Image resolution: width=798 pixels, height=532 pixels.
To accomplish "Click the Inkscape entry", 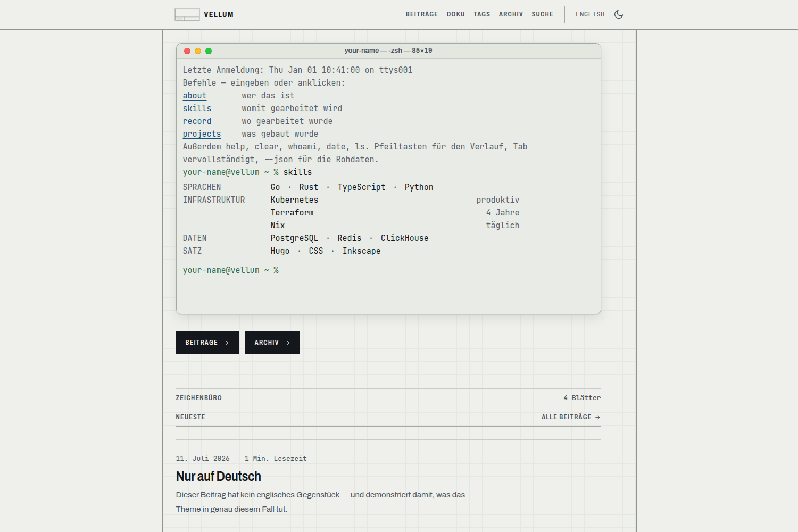I will (x=361, y=251).
